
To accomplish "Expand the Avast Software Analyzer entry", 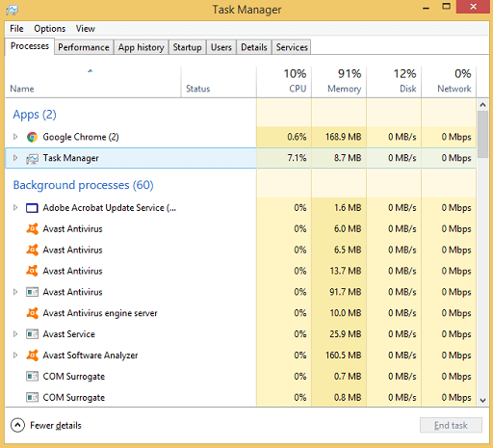I will (15, 356).
